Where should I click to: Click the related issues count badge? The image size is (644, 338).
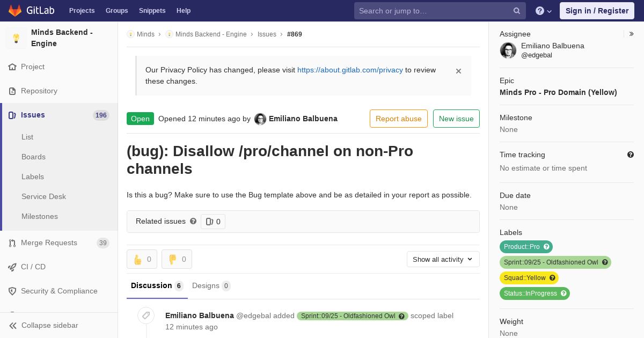pos(213,222)
